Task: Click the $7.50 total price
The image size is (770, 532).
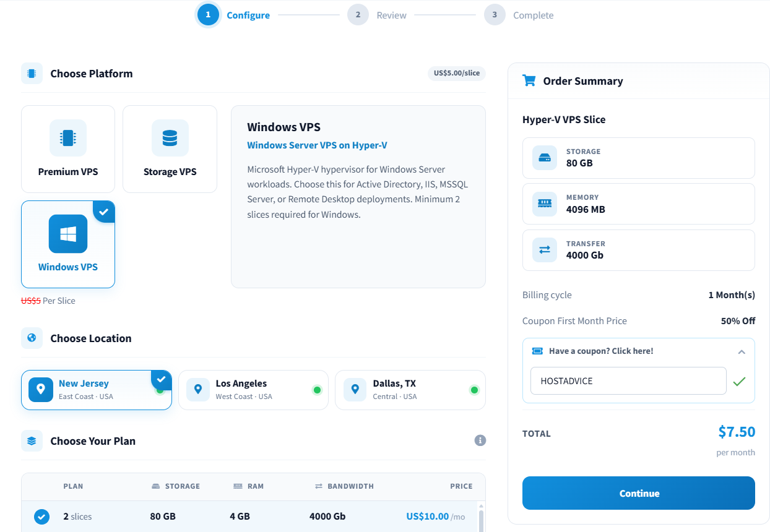Action: point(737,431)
